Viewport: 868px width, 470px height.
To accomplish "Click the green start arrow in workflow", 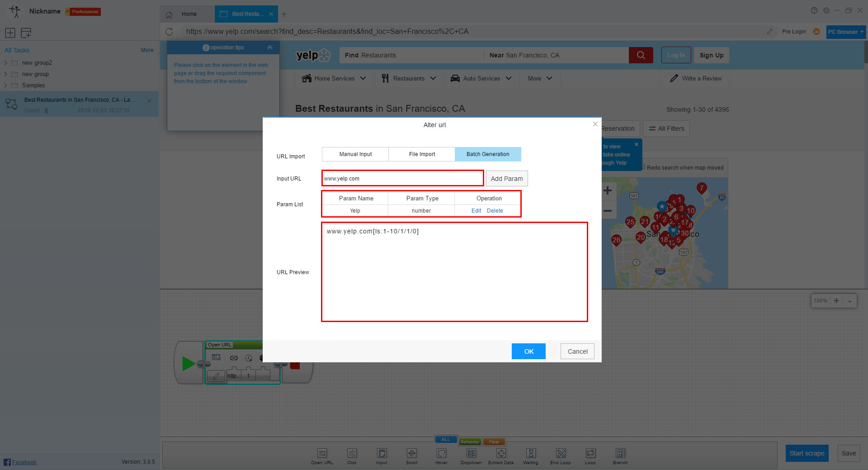I will pyautogui.click(x=188, y=364).
